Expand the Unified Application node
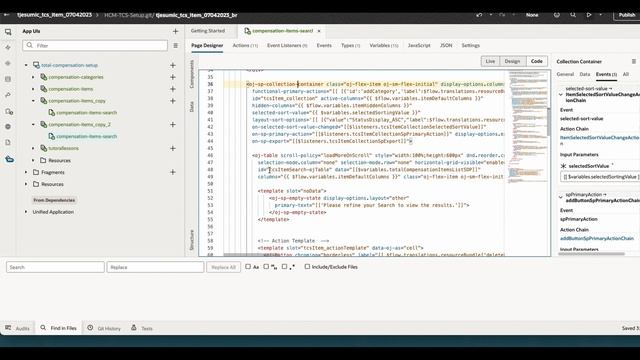The image size is (640, 360). pyautogui.click(x=26, y=212)
